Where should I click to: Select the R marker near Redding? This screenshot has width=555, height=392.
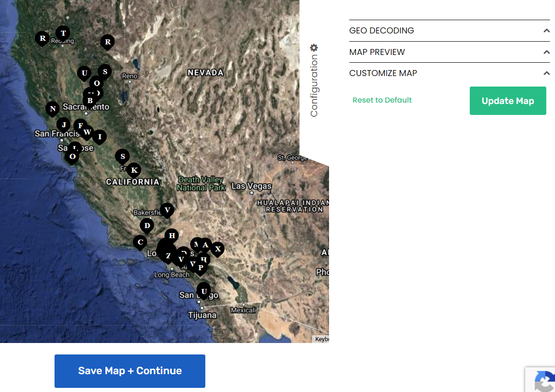[42, 38]
